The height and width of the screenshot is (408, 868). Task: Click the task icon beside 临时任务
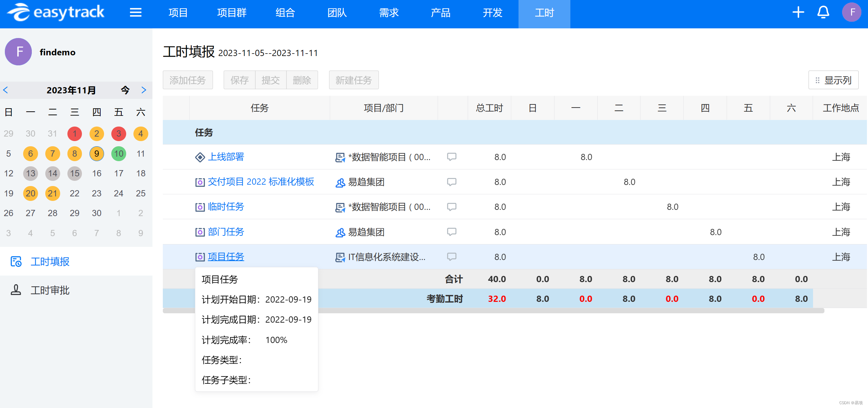[x=200, y=207]
